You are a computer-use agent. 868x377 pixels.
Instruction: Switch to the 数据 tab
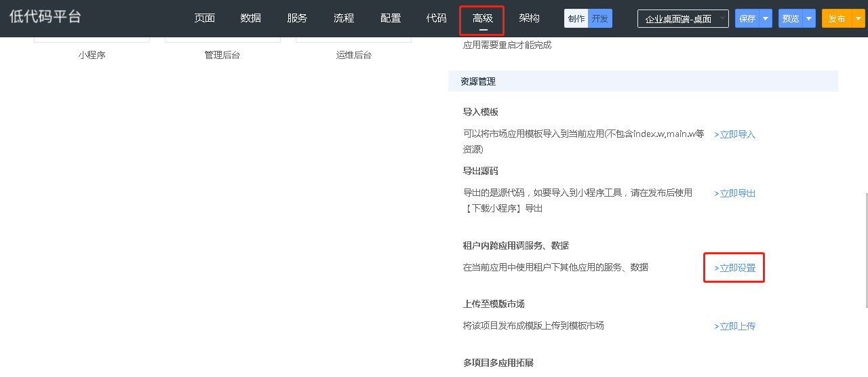pos(250,18)
